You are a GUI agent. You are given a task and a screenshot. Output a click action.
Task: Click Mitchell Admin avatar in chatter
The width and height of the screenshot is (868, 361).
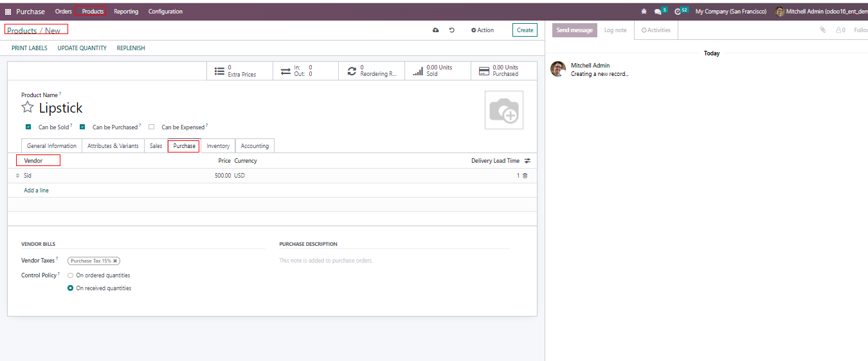click(558, 69)
